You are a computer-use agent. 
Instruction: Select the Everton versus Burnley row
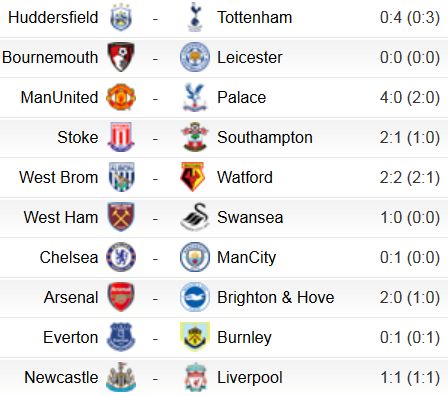pyautogui.click(x=224, y=337)
